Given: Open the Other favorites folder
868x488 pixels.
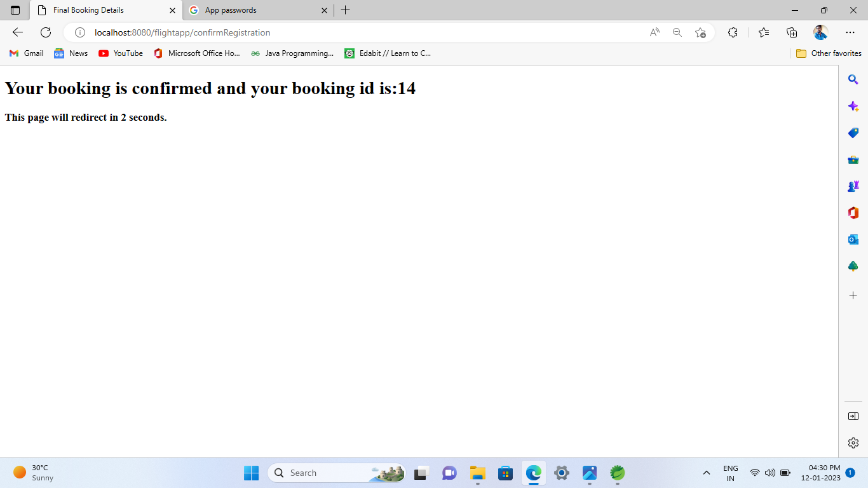Looking at the screenshot, I should [x=829, y=53].
